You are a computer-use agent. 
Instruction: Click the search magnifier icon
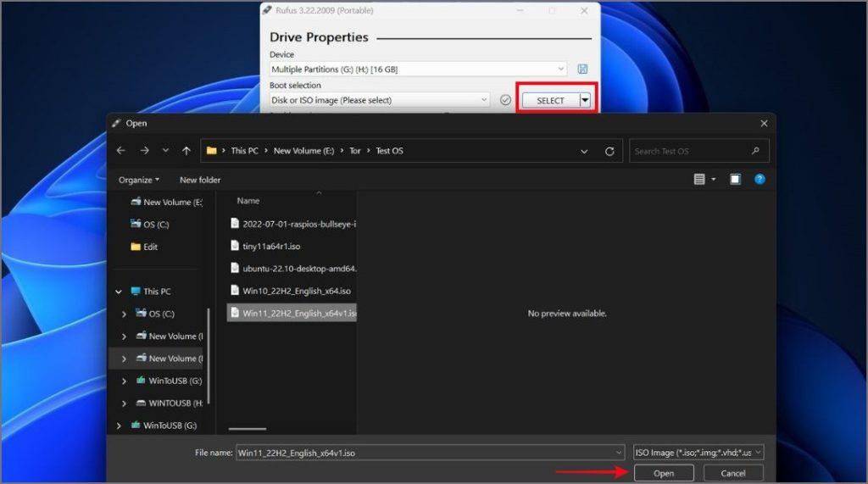(x=755, y=151)
